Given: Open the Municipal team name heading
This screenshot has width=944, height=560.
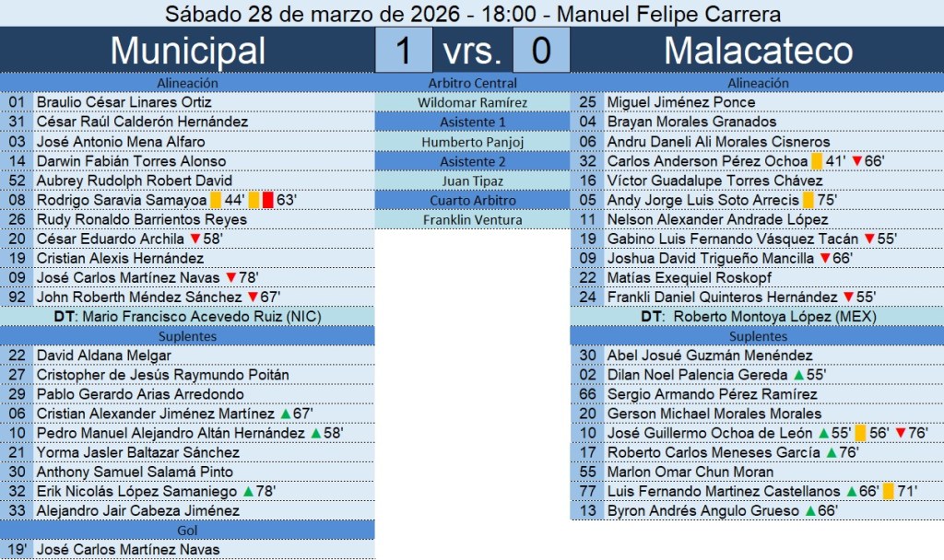Looking at the screenshot, I should (187, 51).
